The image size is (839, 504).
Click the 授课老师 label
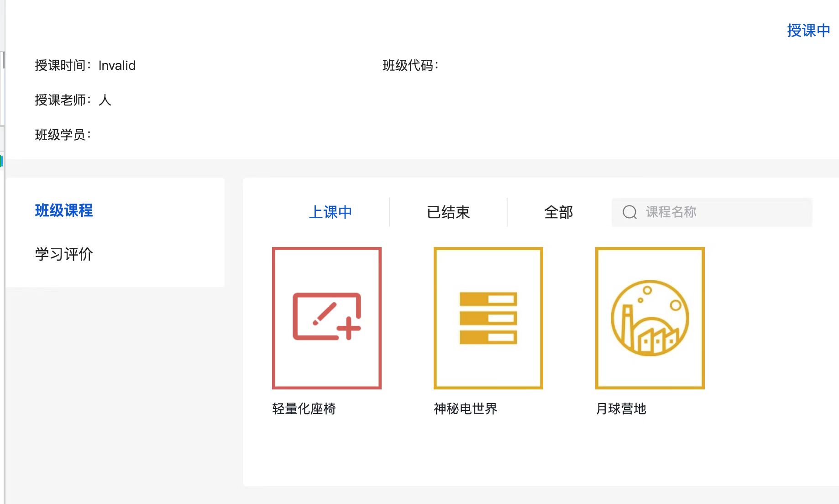click(63, 100)
